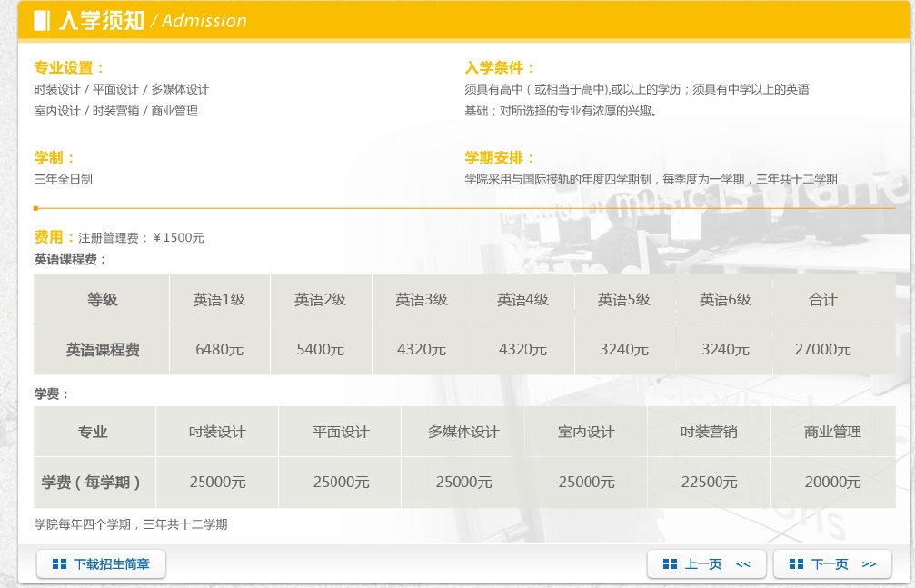
Task: Click the << arrows on previous page button
Action: tap(745, 563)
